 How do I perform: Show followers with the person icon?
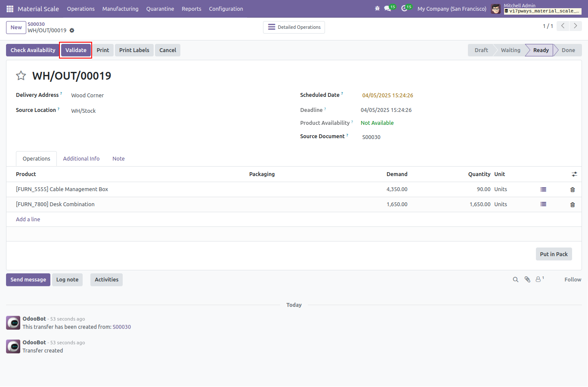pyautogui.click(x=540, y=279)
